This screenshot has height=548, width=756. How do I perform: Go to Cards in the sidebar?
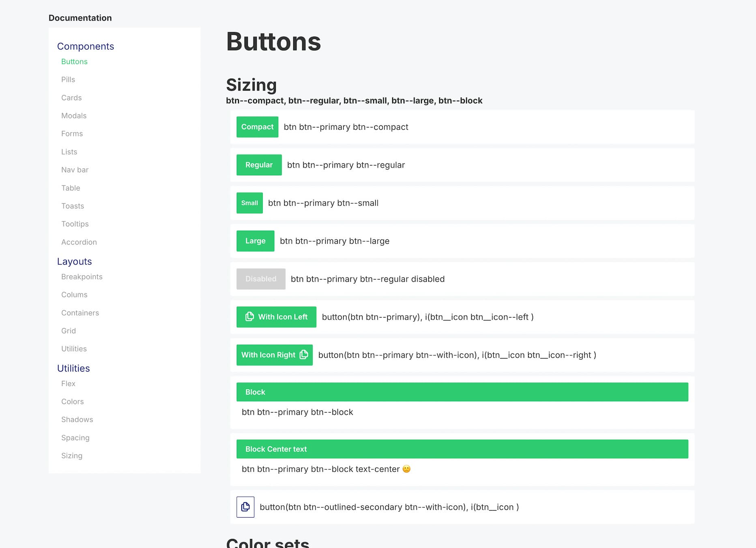point(71,98)
